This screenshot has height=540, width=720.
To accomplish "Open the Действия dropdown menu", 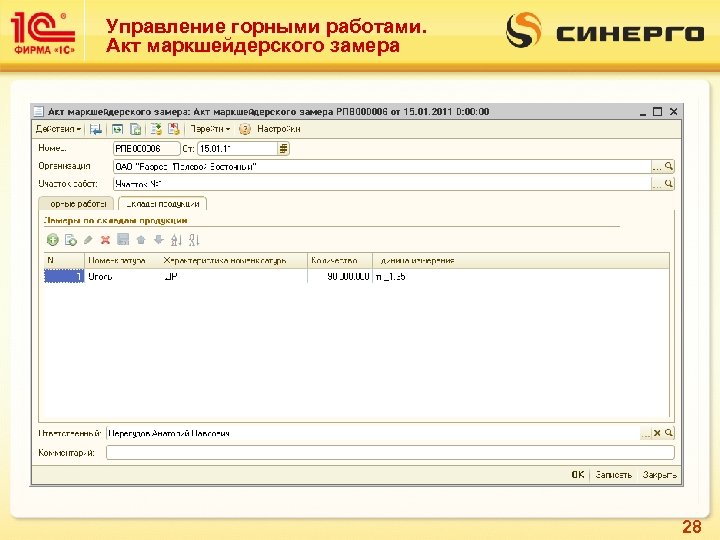I will click(x=58, y=129).
